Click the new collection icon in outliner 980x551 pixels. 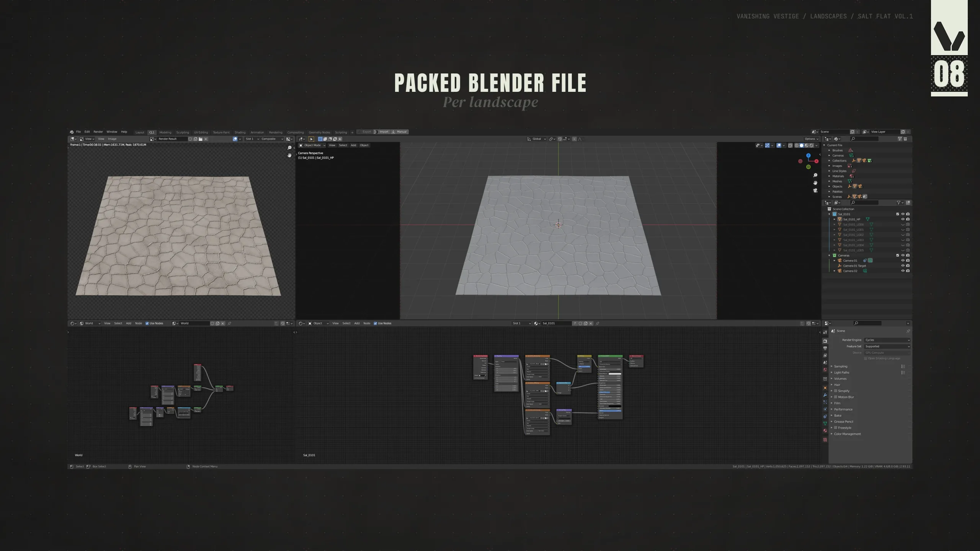pos(908,203)
